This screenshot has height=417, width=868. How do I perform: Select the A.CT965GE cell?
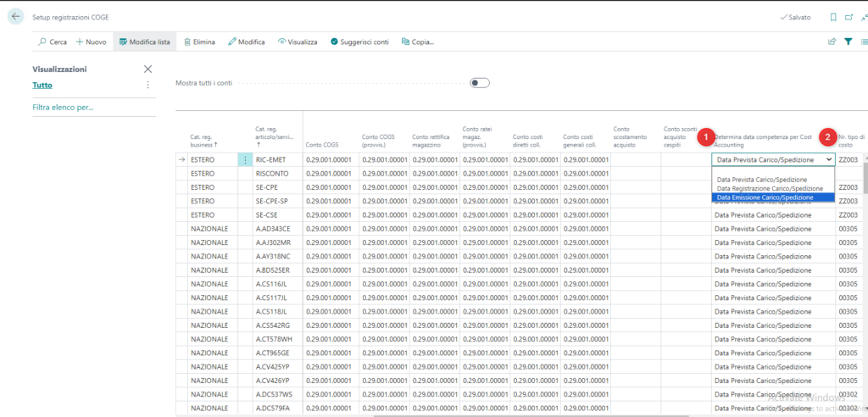(277, 353)
